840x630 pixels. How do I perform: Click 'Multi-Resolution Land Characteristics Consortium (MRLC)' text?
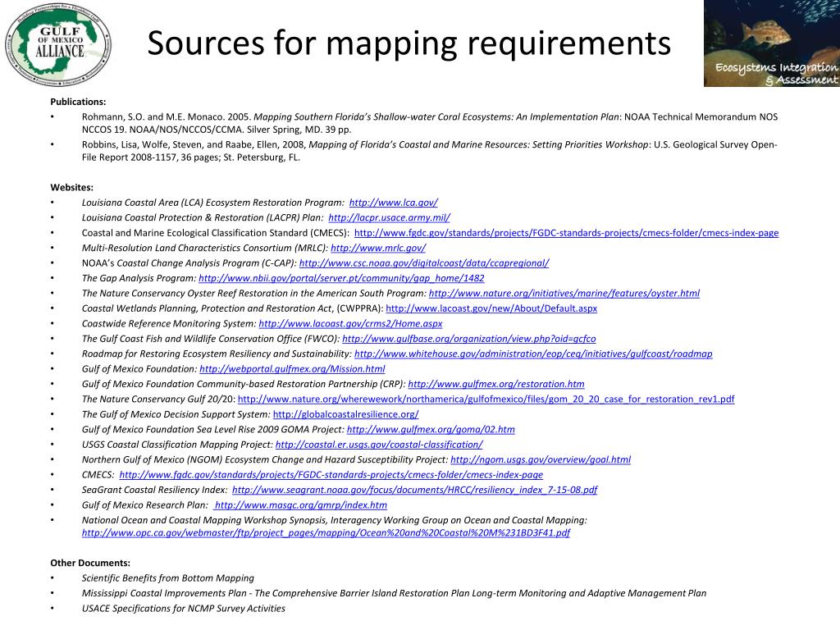pos(203,248)
